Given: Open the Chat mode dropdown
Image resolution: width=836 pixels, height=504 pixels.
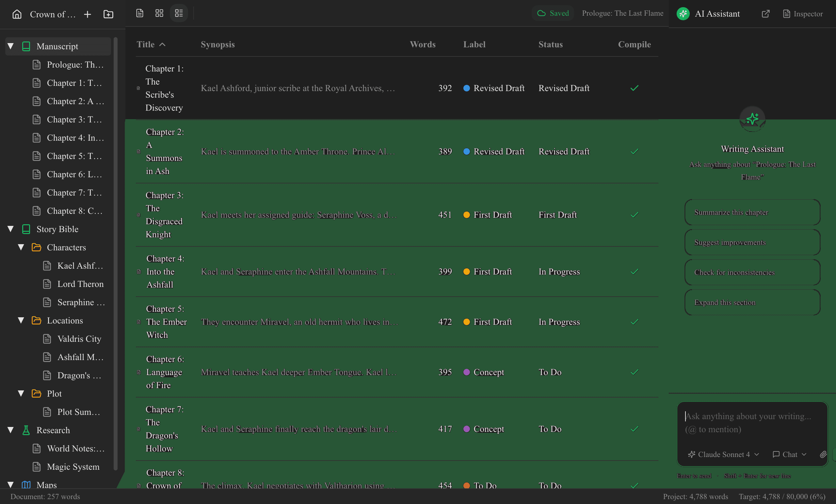Looking at the screenshot, I should pos(790,454).
